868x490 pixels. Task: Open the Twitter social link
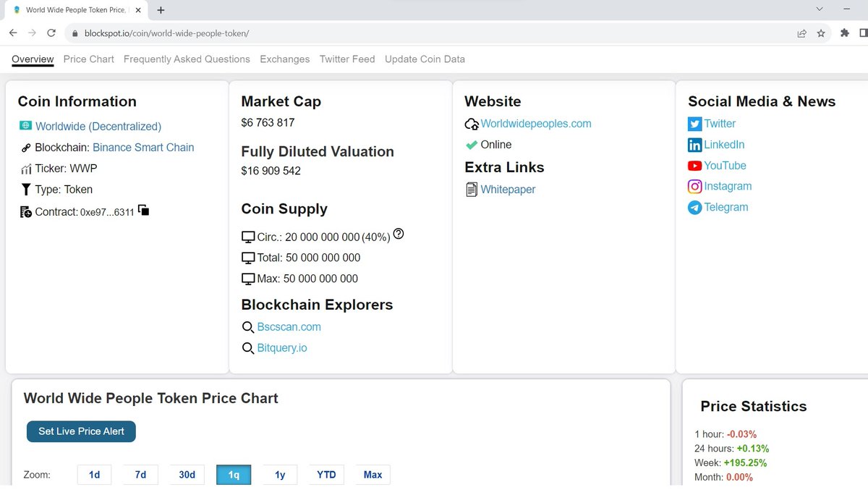tap(720, 124)
